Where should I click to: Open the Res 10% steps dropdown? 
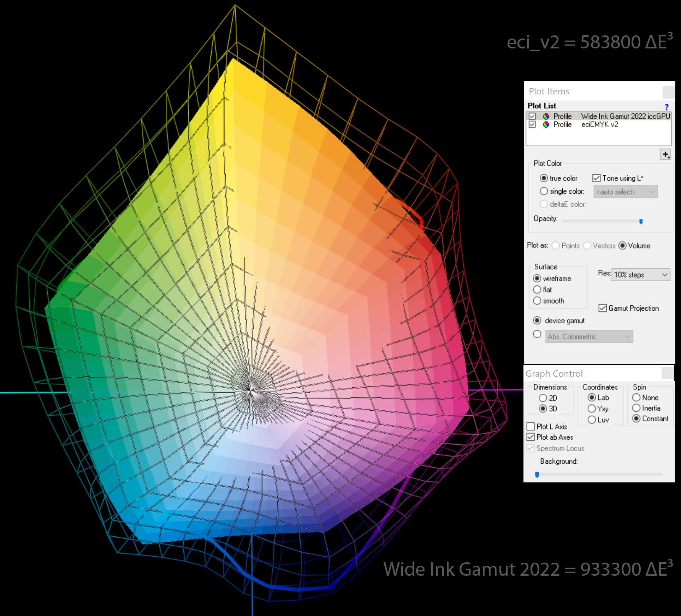(641, 275)
